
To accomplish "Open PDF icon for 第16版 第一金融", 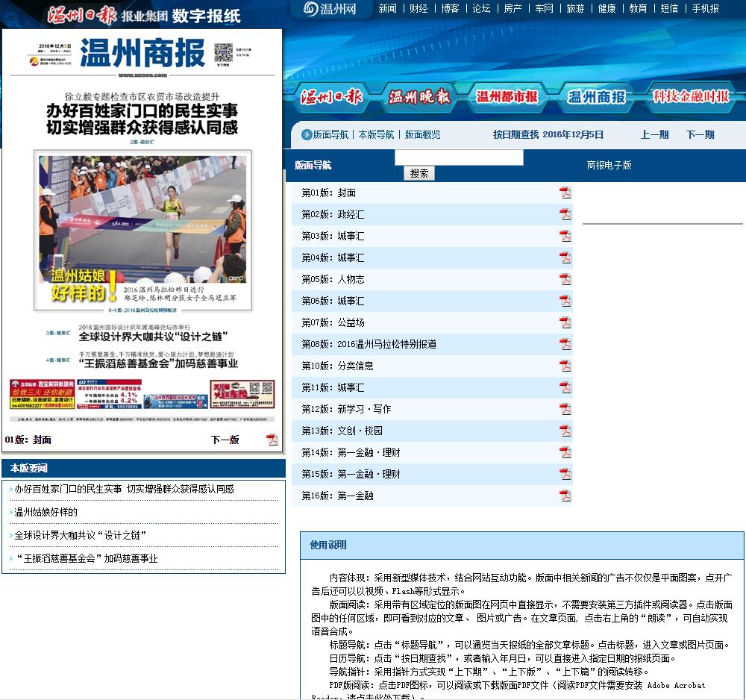I will 565,496.
